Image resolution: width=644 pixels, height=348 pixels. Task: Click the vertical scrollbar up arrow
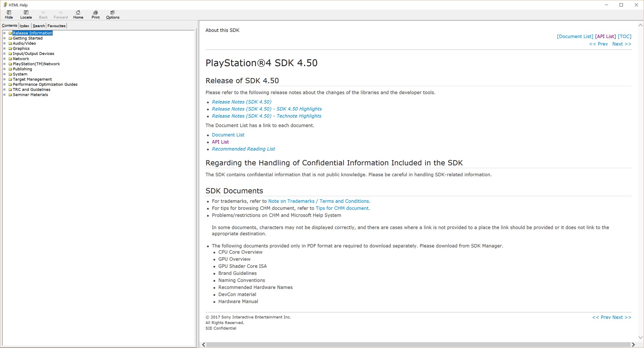[641, 25]
